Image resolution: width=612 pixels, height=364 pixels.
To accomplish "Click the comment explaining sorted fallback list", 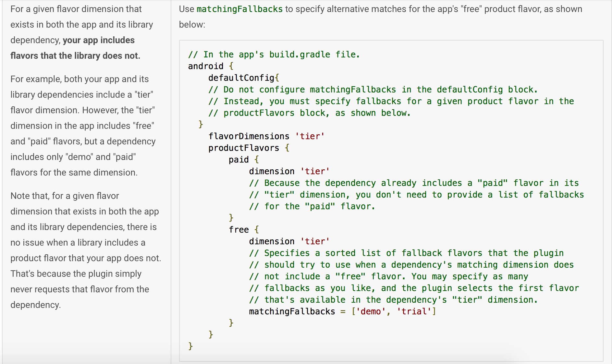I will pos(406,253).
